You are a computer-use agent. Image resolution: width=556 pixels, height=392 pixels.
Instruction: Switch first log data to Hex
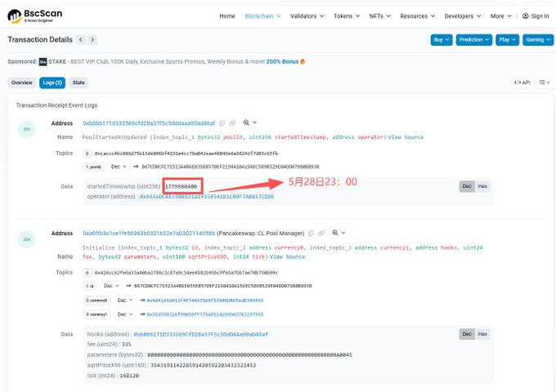point(482,186)
